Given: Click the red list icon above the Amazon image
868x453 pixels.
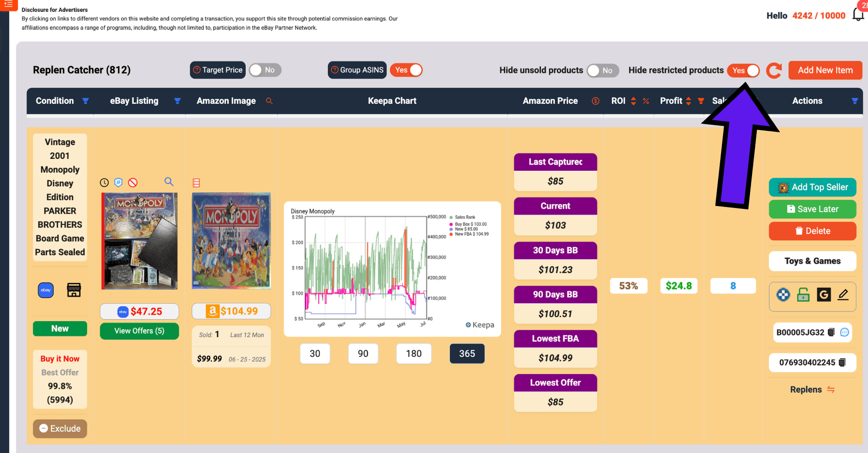Looking at the screenshot, I should pos(196,183).
